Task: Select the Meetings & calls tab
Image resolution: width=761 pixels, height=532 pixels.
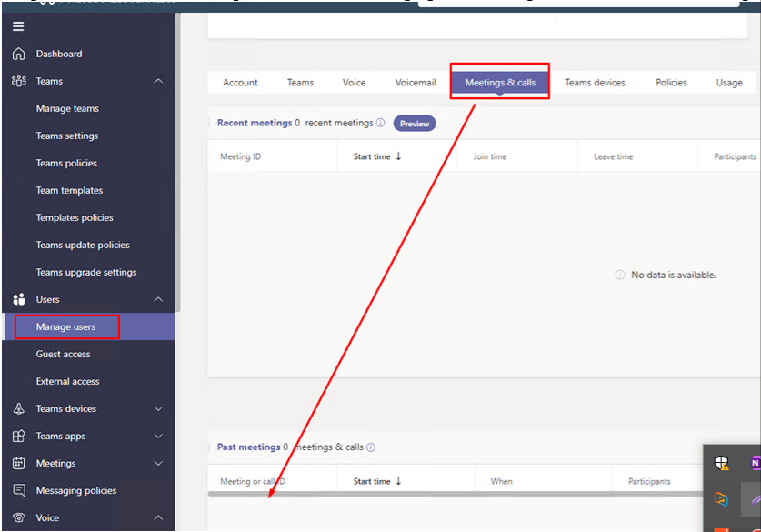Action: coord(500,83)
